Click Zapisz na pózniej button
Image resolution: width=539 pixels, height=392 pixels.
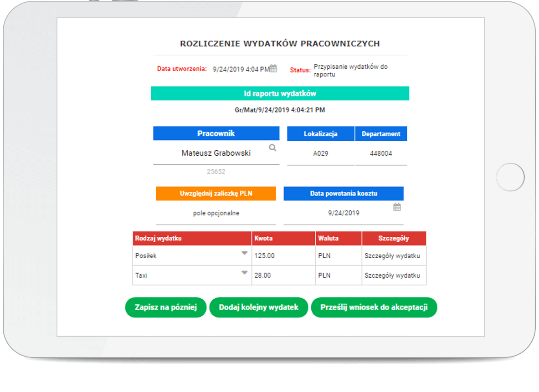166,307
